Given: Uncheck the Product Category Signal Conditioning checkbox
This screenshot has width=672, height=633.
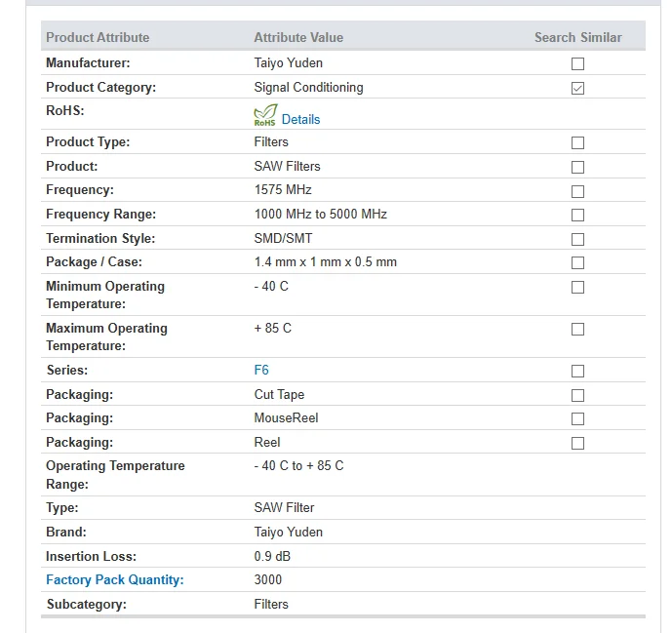Looking at the screenshot, I should 577,89.
